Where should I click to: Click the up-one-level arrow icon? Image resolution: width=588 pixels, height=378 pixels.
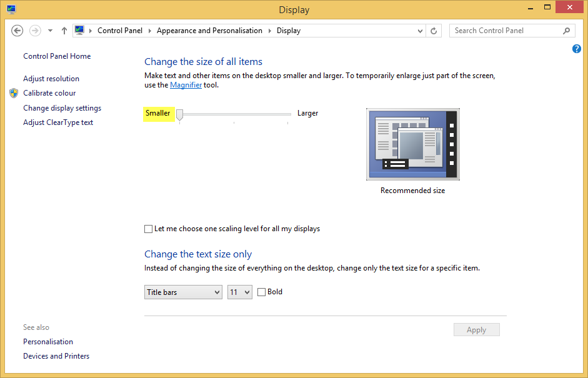tap(64, 30)
